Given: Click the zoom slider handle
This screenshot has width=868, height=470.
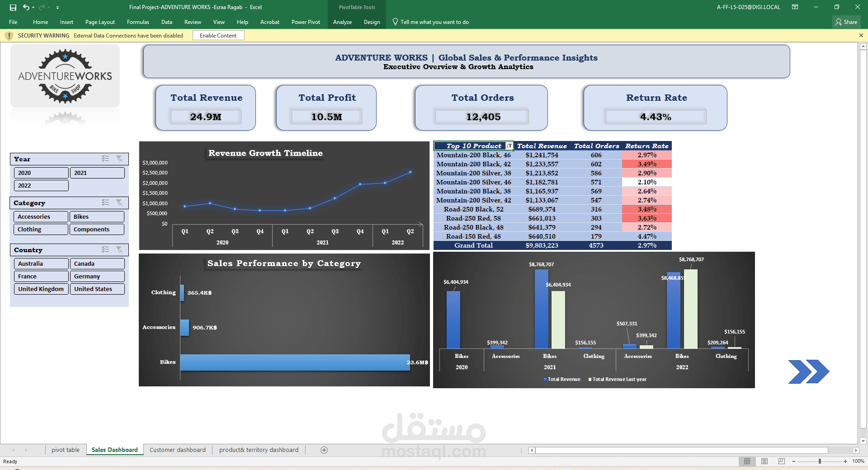Looking at the screenshot, I should pos(820,461).
